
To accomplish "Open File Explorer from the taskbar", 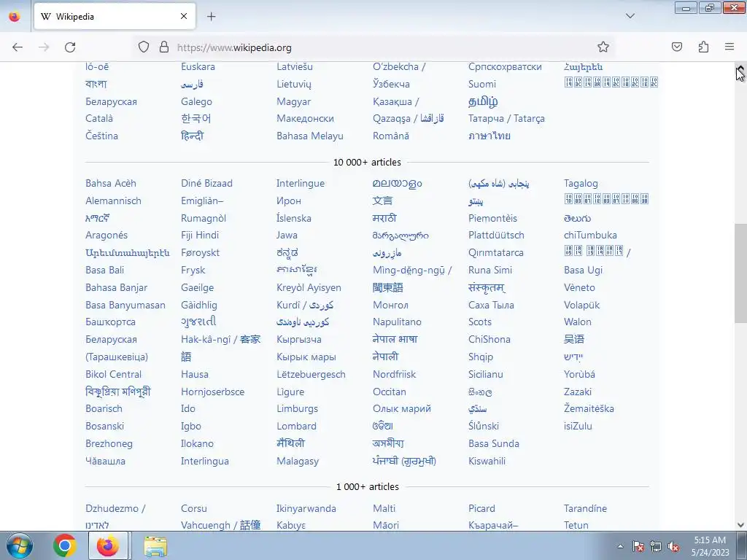I will tap(155, 546).
